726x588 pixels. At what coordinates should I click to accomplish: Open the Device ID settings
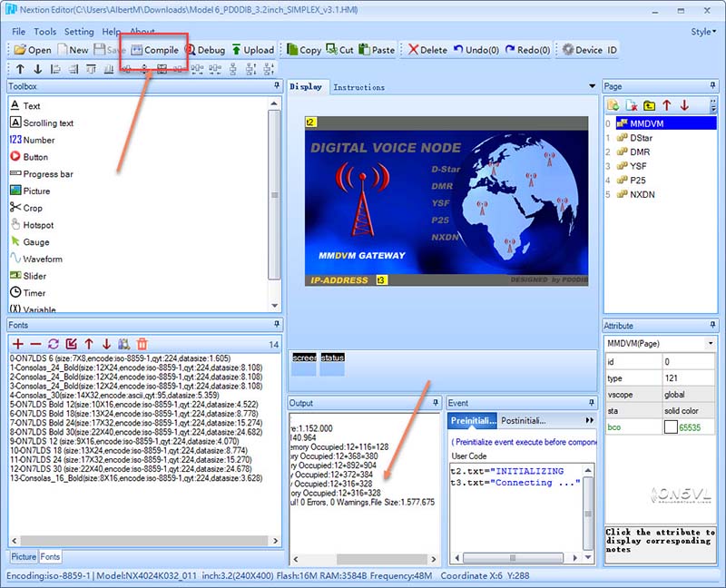coord(589,50)
